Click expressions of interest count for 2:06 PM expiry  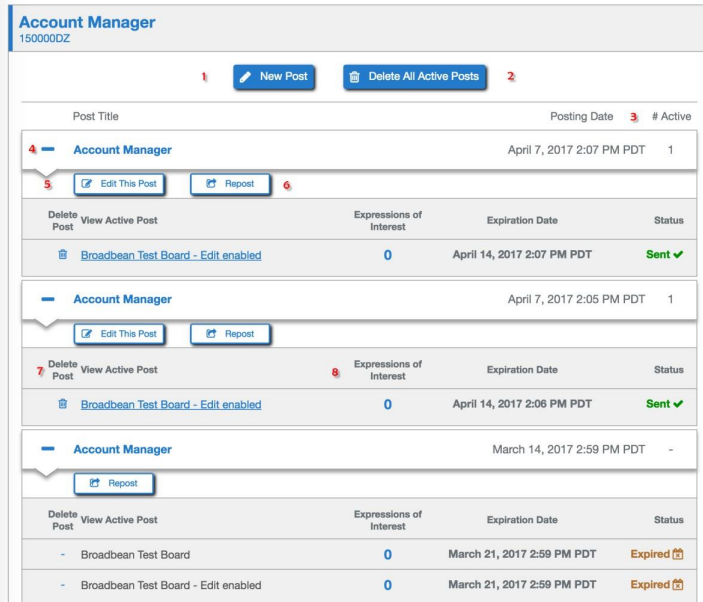coord(388,404)
